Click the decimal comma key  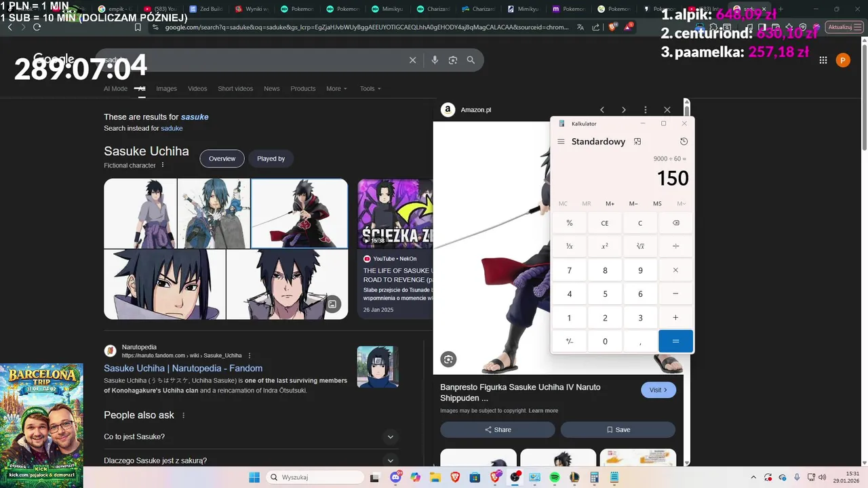tap(640, 342)
